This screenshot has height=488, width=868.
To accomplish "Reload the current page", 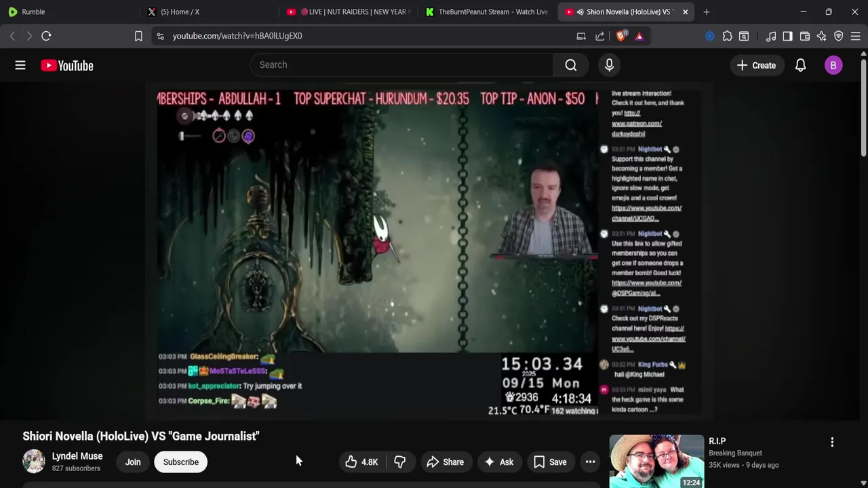I will (x=46, y=36).
